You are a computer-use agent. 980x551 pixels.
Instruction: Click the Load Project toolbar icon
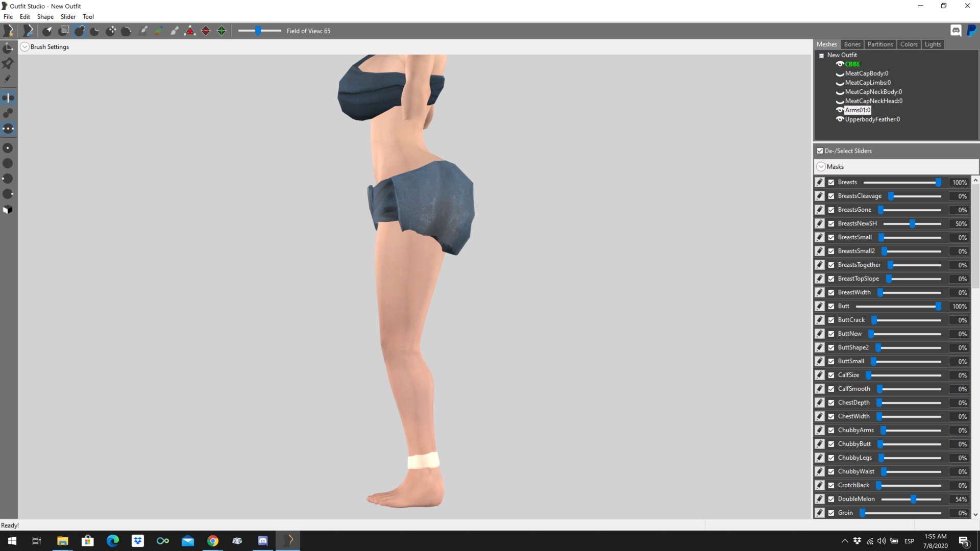(28, 31)
